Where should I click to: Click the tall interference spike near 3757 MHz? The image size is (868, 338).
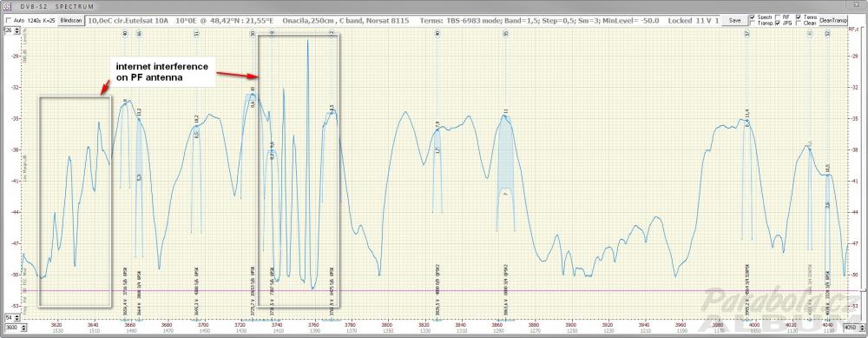click(308, 161)
